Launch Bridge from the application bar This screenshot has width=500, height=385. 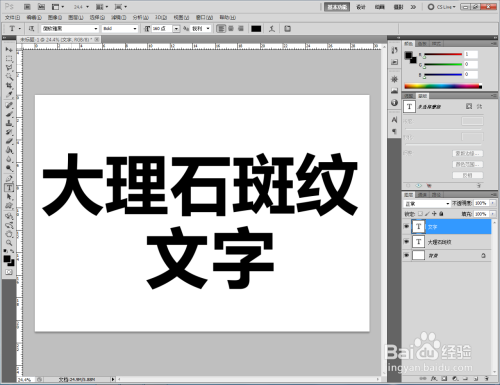[27, 7]
